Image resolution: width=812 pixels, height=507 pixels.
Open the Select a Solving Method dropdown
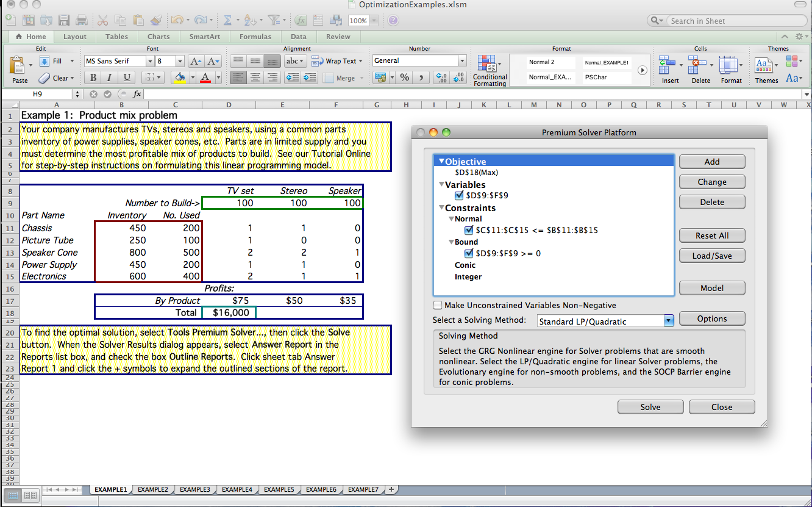coord(668,321)
